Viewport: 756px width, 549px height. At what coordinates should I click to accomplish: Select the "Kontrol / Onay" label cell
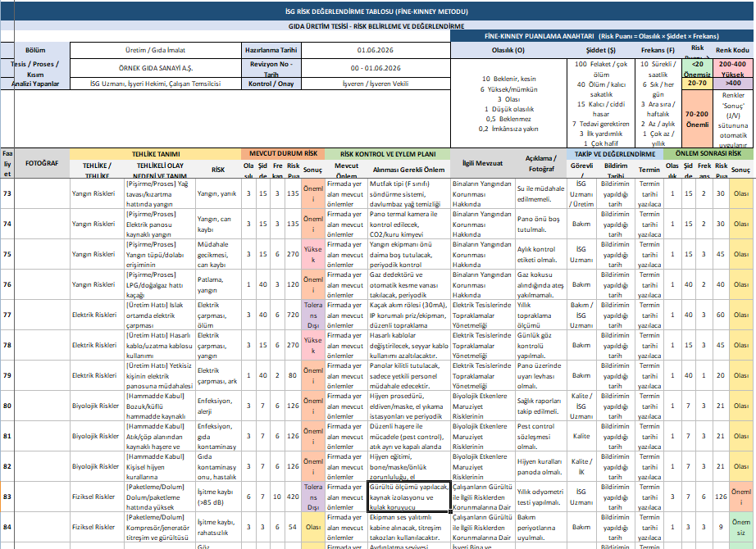[271, 84]
